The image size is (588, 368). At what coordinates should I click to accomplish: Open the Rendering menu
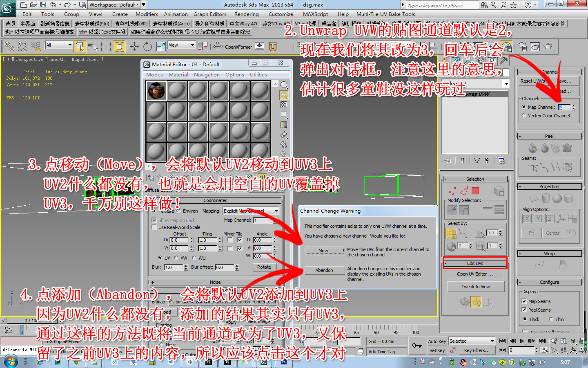click(x=246, y=14)
